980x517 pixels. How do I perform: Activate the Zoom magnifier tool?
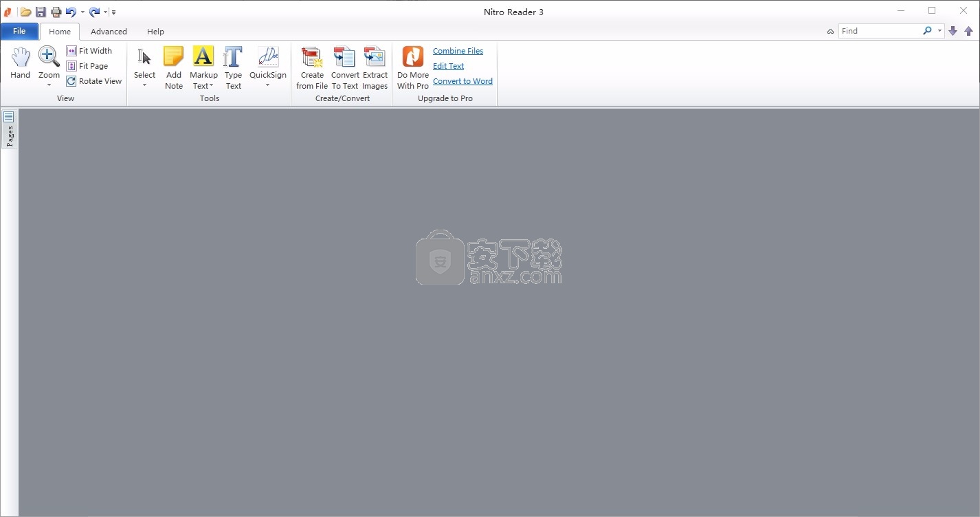click(x=49, y=58)
